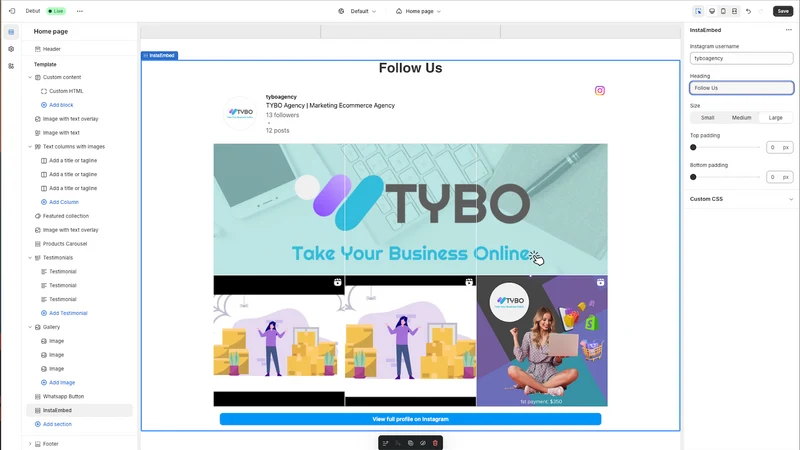Collapse the Text columns with images section

coord(30,146)
